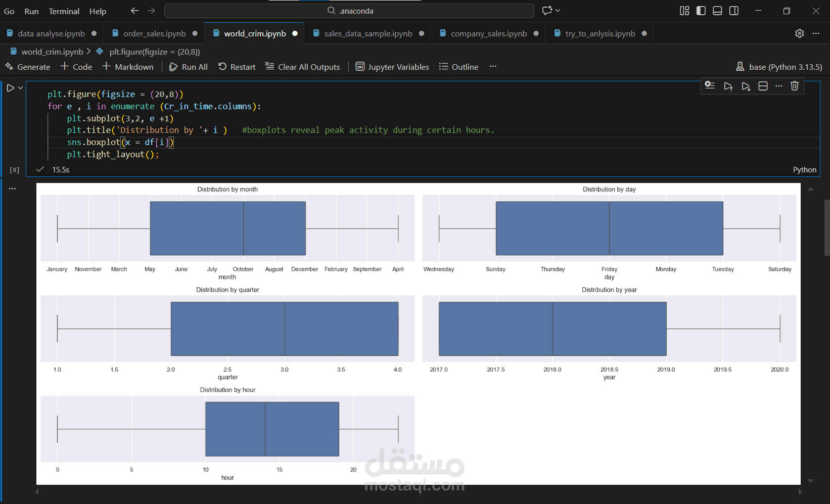The image size is (830, 504).
Task: Open the Customize Layout icon
Action: pyautogui.click(x=684, y=11)
